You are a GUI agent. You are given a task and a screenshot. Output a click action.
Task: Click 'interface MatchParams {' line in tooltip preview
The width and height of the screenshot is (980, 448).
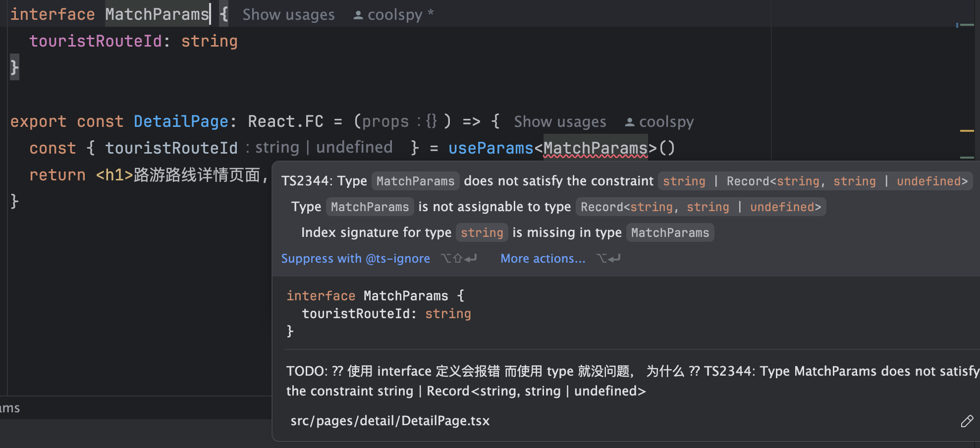376,296
